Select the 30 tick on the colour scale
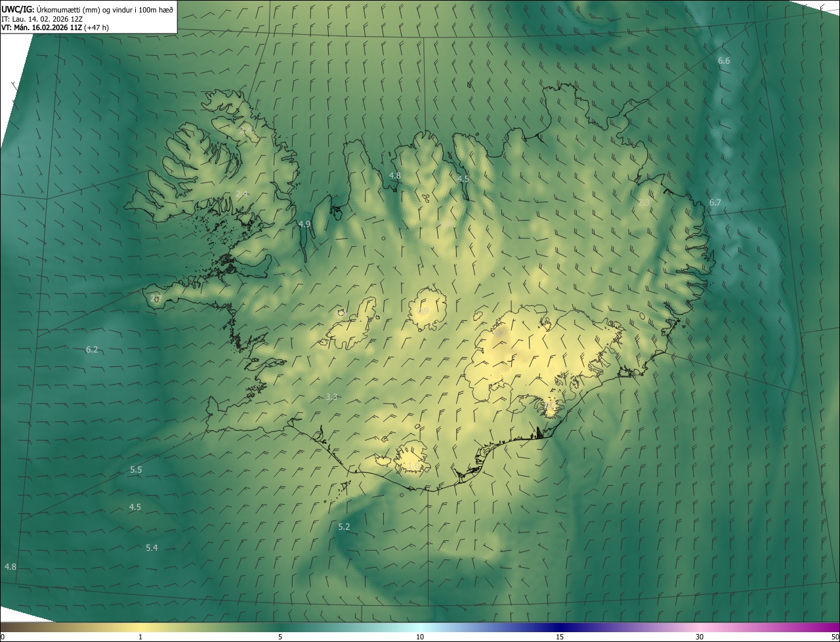 point(700,637)
